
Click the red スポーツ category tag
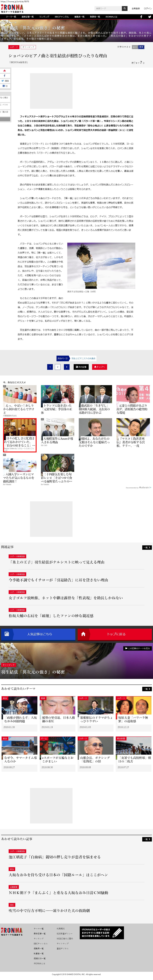(x=14, y=47)
